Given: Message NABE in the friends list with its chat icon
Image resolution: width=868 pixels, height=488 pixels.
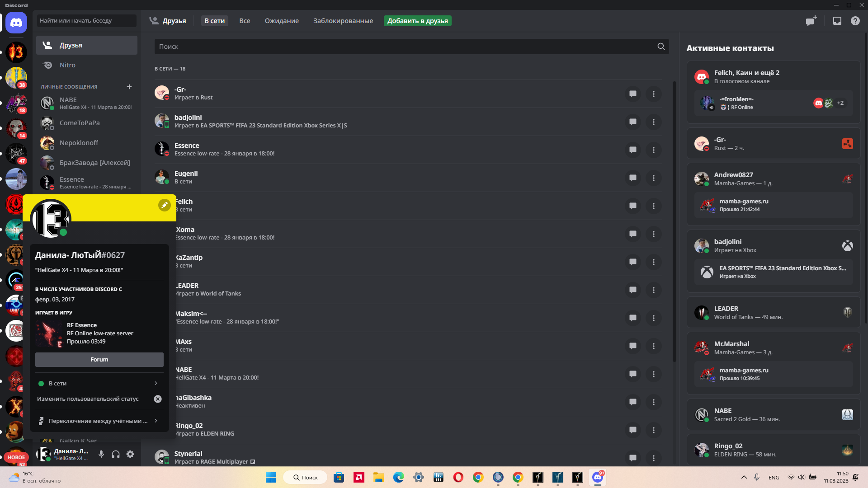Looking at the screenshot, I should click(633, 374).
